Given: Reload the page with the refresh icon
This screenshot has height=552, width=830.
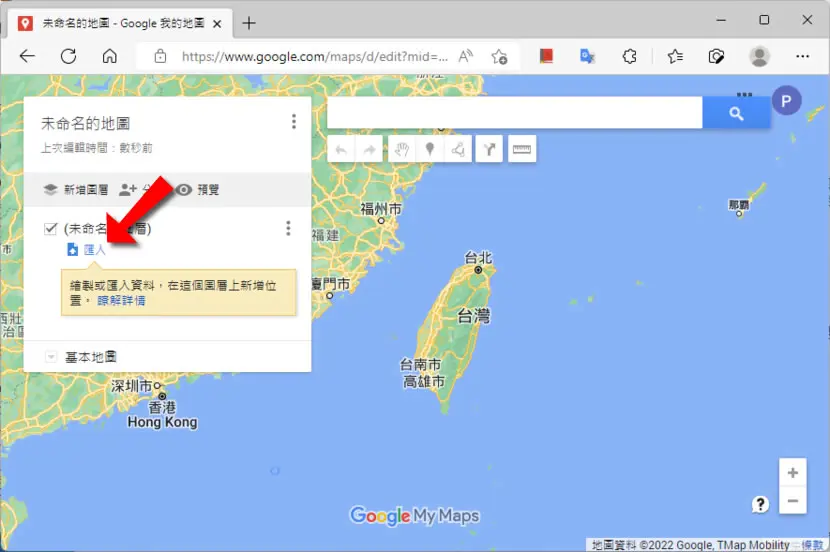Looking at the screenshot, I should point(68,56).
